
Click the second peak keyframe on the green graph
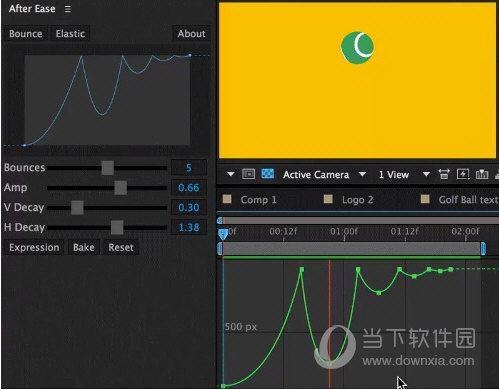click(x=358, y=269)
